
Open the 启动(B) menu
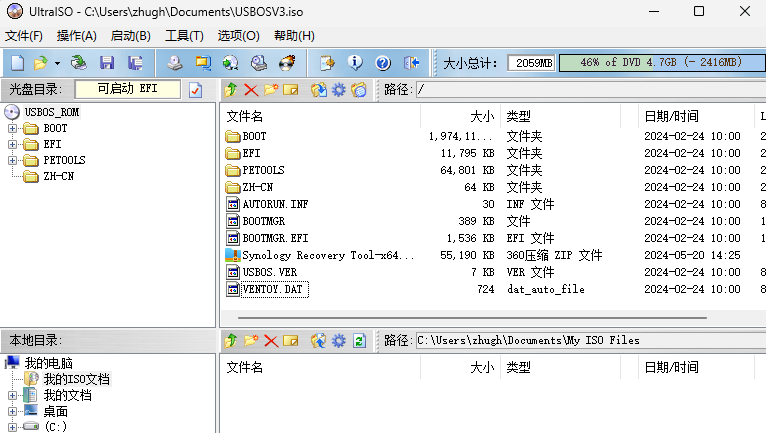point(130,36)
